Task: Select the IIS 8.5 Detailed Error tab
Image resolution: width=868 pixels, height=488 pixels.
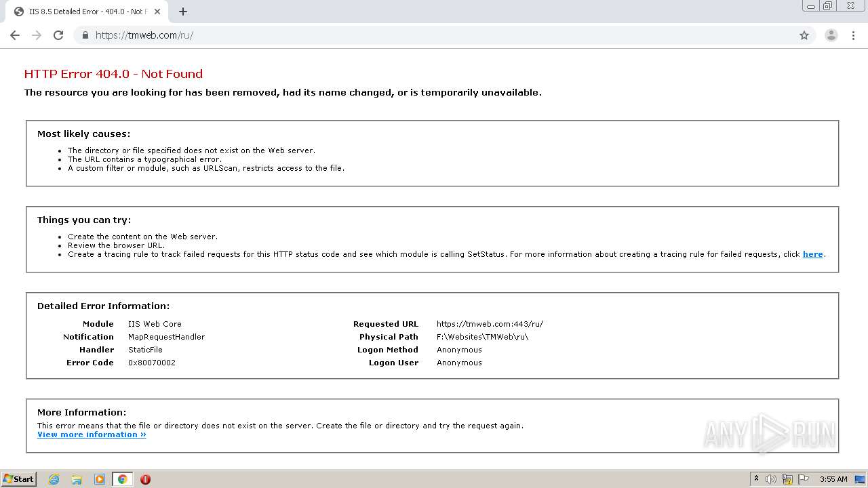Action: pos(86,12)
